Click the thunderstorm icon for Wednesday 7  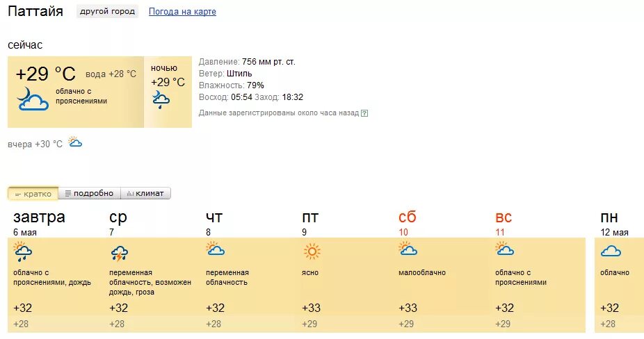119,253
